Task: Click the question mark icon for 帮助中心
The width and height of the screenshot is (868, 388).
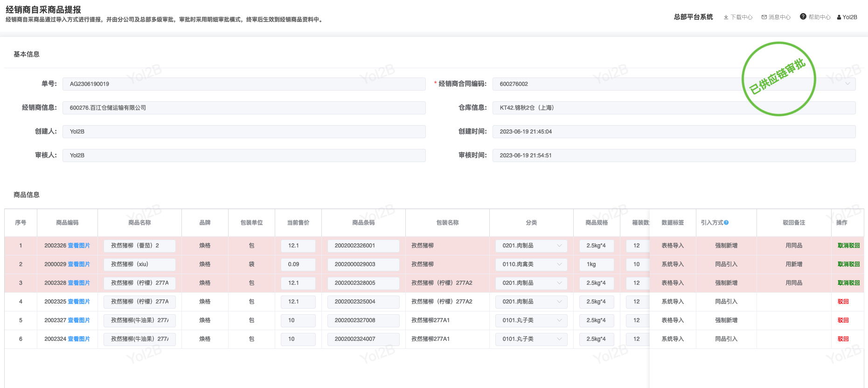Action: point(803,17)
